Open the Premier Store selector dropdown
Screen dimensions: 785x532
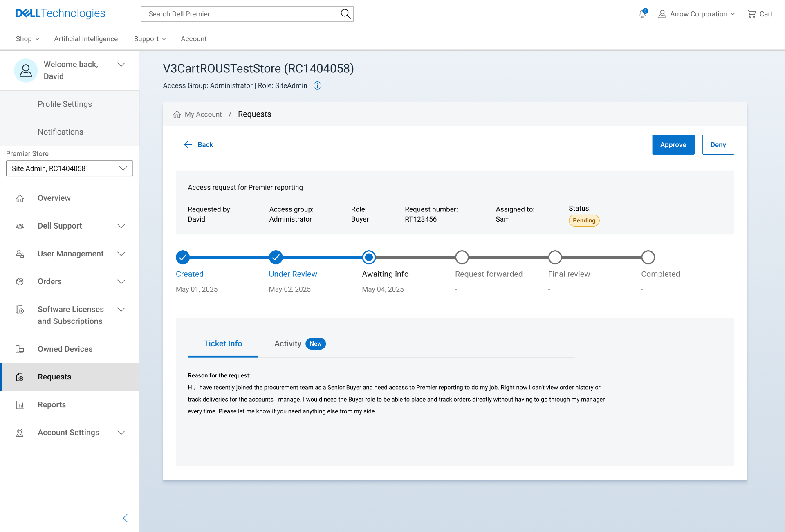coord(70,168)
